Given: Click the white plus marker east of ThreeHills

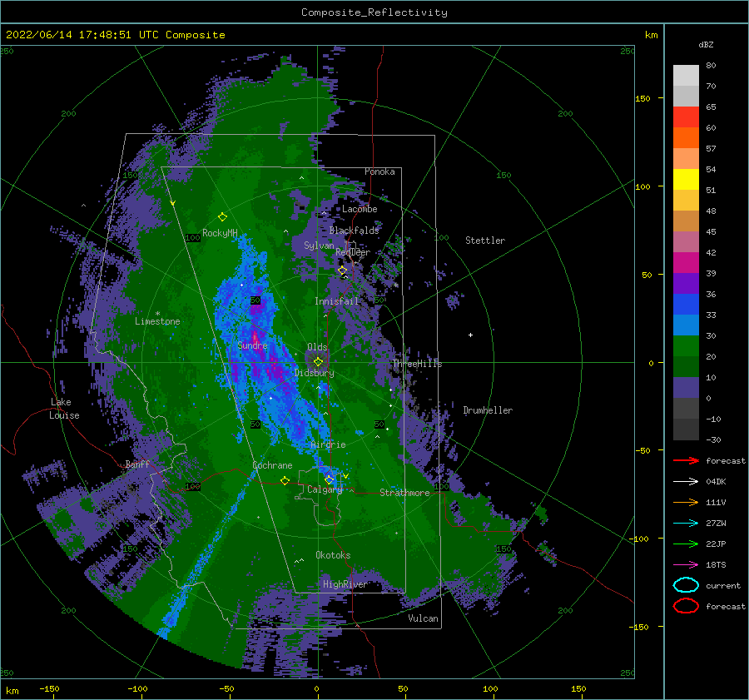Looking at the screenshot, I should pyautogui.click(x=470, y=335).
